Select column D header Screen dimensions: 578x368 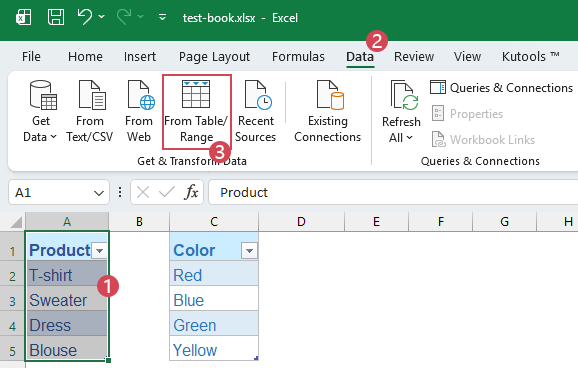(x=302, y=222)
